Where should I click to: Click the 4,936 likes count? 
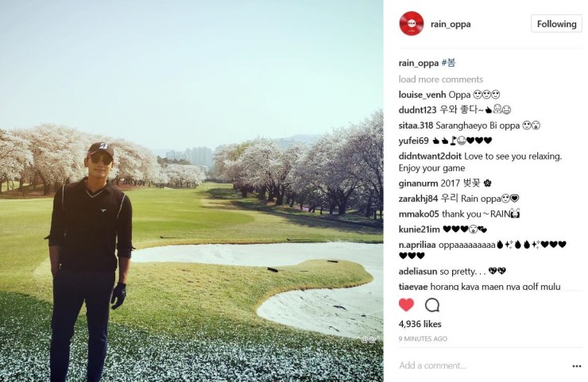pos(420,324)
